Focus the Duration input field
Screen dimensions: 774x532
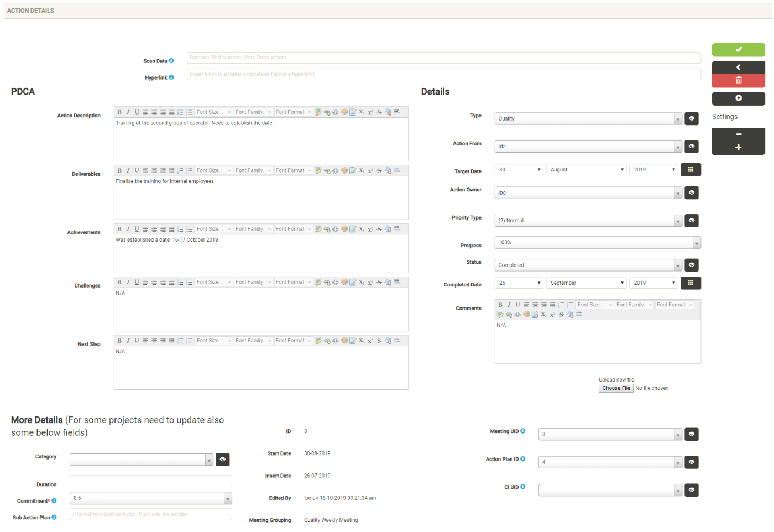pyautogui.click(x=151, y=481)
